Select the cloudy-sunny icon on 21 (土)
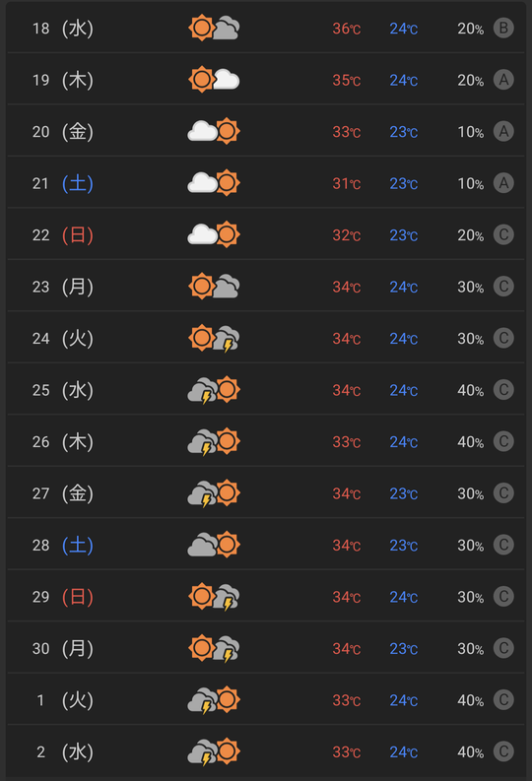The height and width of the screenshot is (781, 532). point(214,183)
